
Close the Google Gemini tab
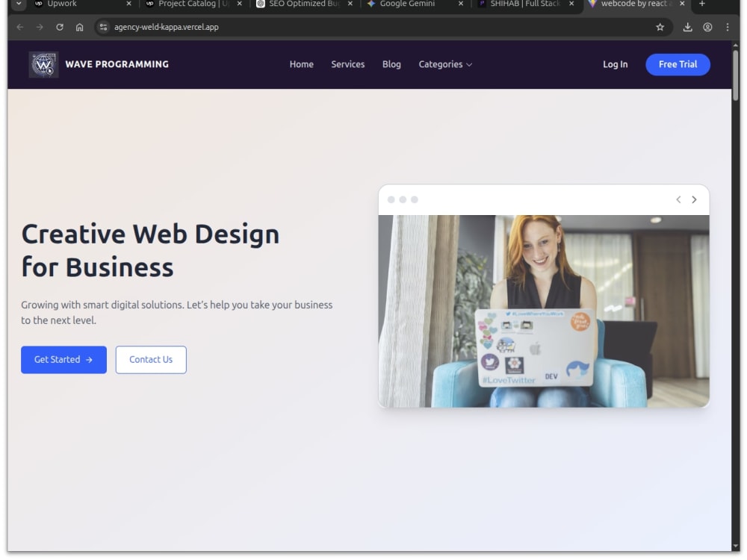(x=461, y=4)
